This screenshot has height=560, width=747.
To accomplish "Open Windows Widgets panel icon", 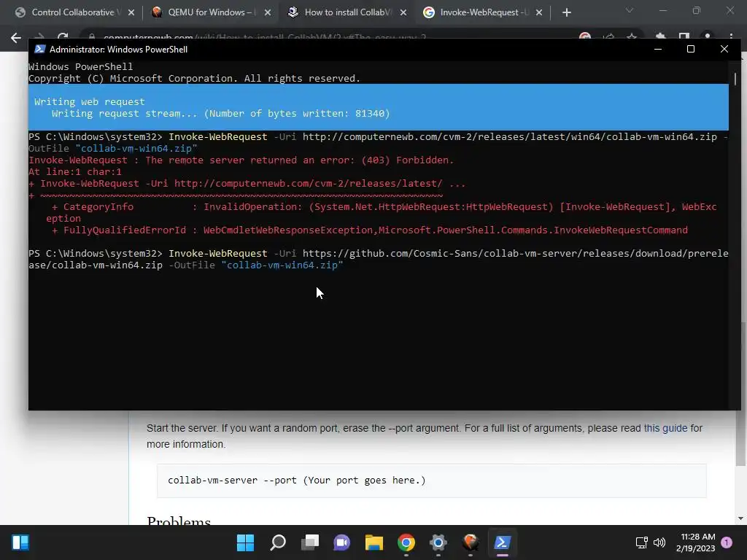I will [x=20, y=542].
